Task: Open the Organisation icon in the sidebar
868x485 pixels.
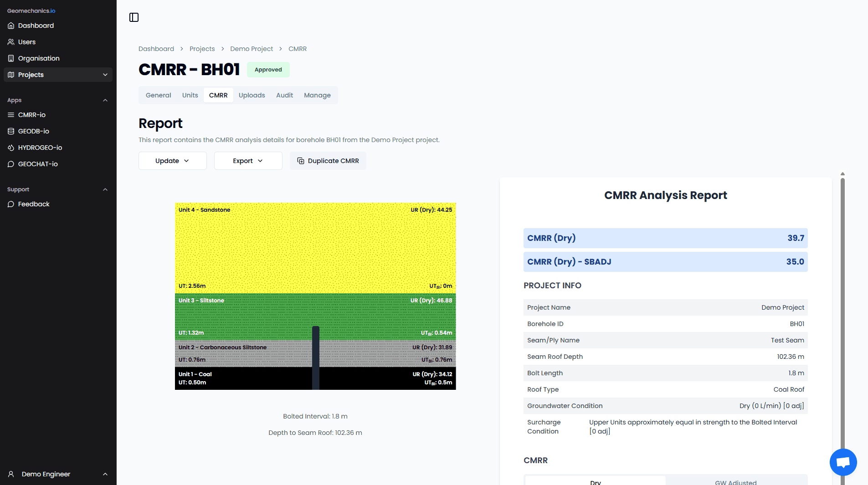Action: (11, 58)
